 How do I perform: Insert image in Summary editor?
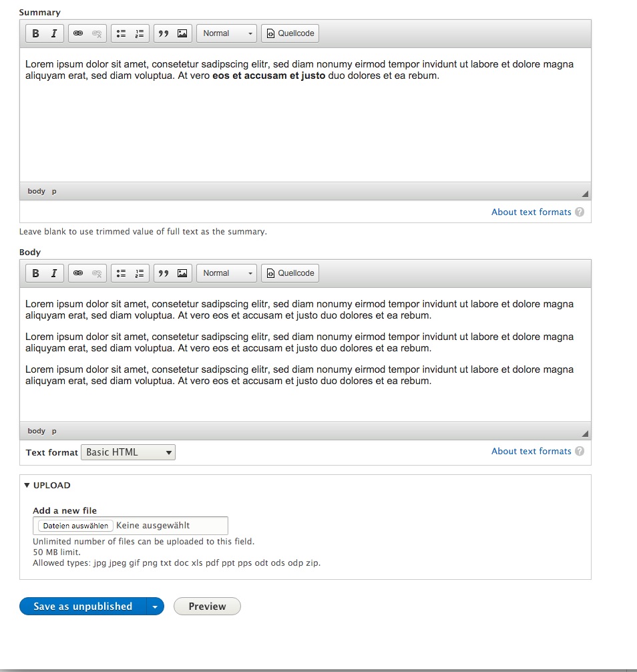[x=182, y=33]
